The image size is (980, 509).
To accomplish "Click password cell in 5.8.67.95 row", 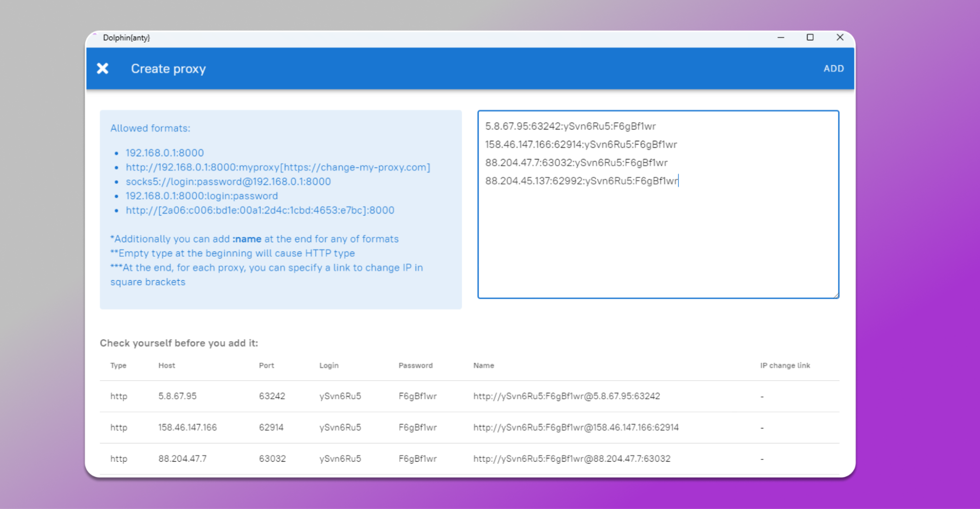I will 418,396.
